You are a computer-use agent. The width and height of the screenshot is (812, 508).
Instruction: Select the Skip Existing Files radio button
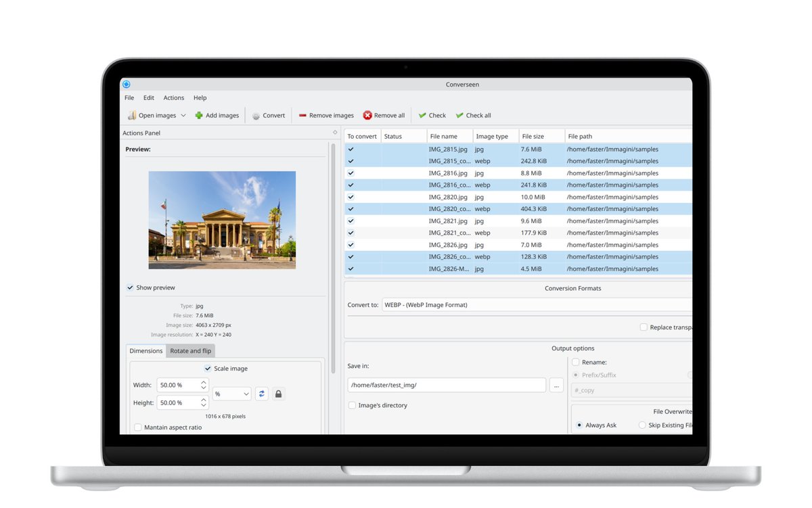click(x=642, y=425)
